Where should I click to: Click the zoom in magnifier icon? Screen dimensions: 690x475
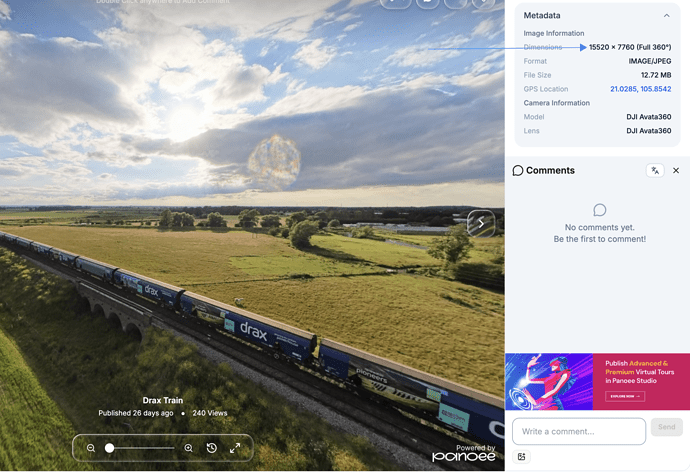point(188,448)
